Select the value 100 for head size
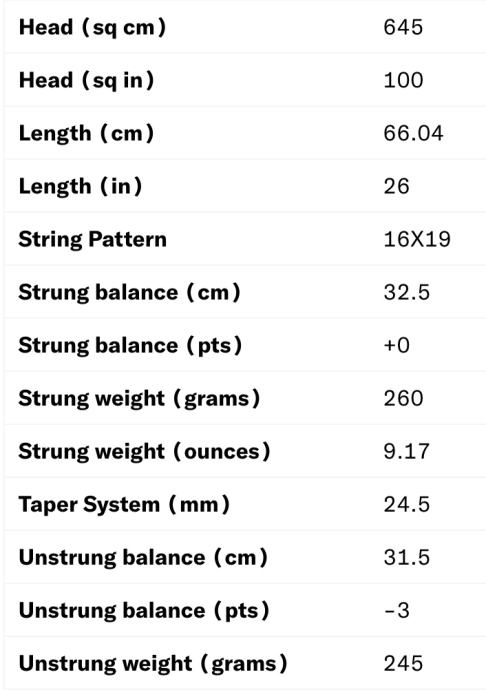Screen dimensions: 486x690 (x=403, y=81)
